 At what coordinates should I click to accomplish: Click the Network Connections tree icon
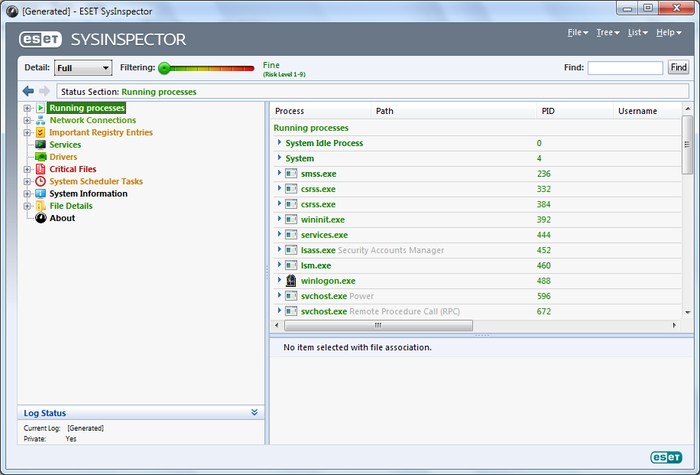(41, 120)
